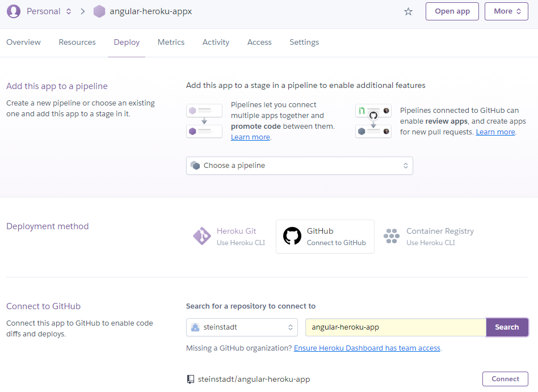
Task: Click the Add this app to a pipeline heading
Action: (x=57, y=86)
